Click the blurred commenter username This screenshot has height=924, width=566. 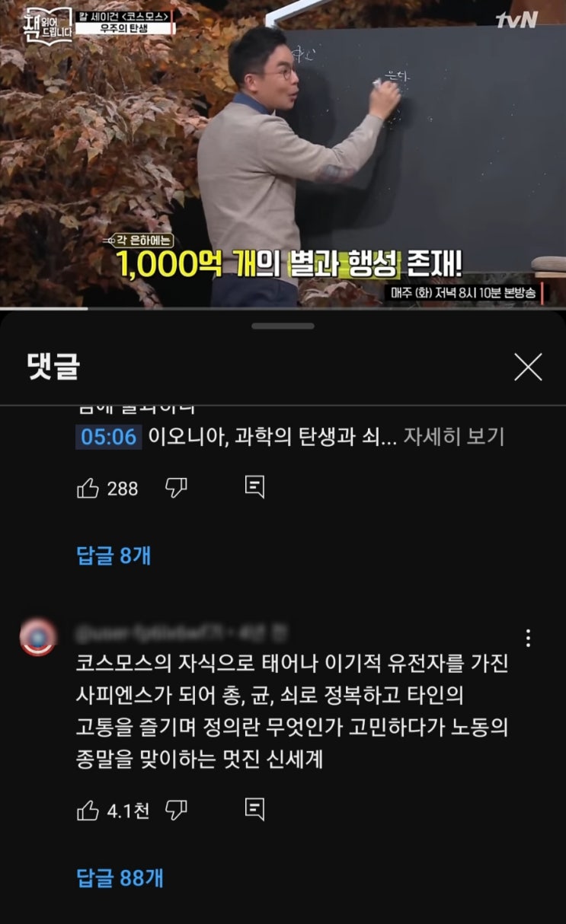point(181,631)
